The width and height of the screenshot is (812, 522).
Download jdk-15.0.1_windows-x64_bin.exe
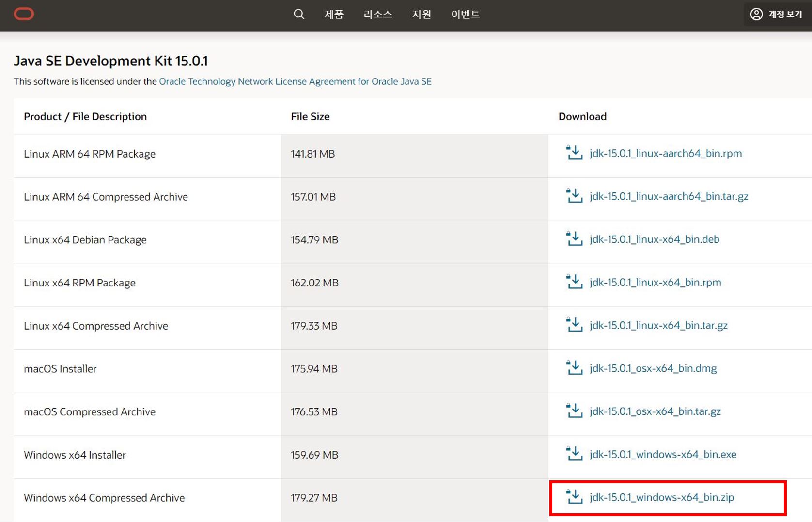(x=663, y=454)
